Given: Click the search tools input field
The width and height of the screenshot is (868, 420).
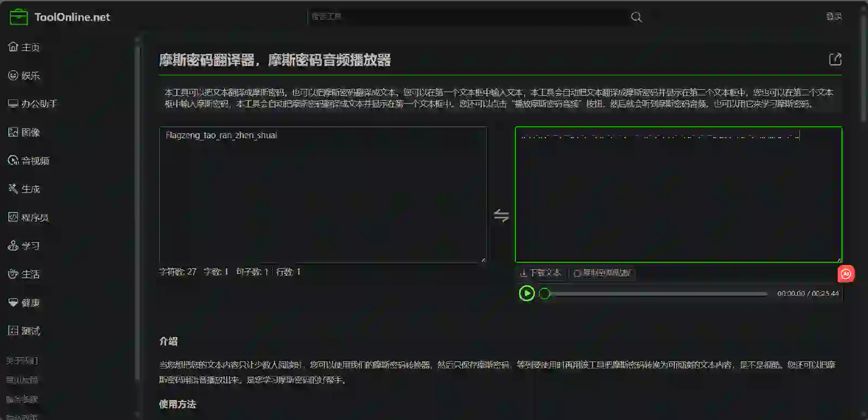Looking at the screenshot, I should coord(467,17).
